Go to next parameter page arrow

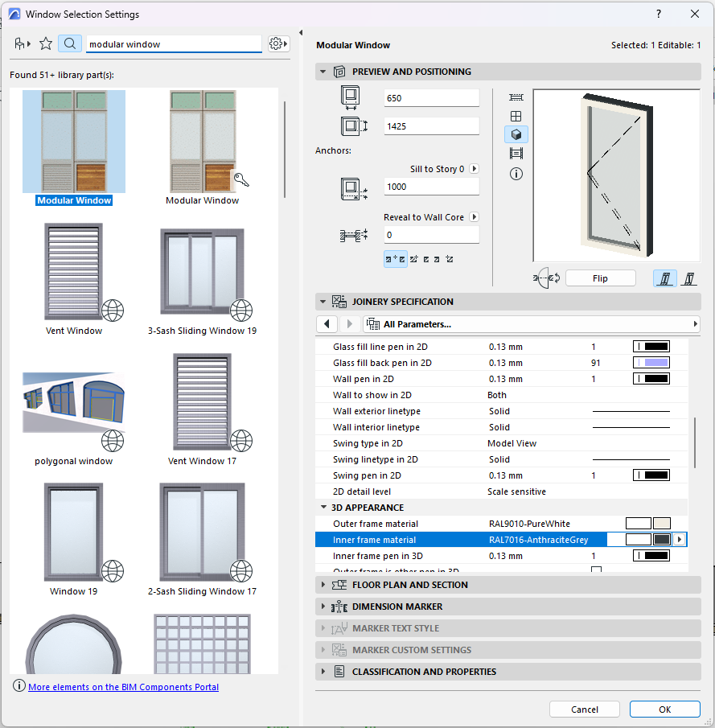[350, 323]
